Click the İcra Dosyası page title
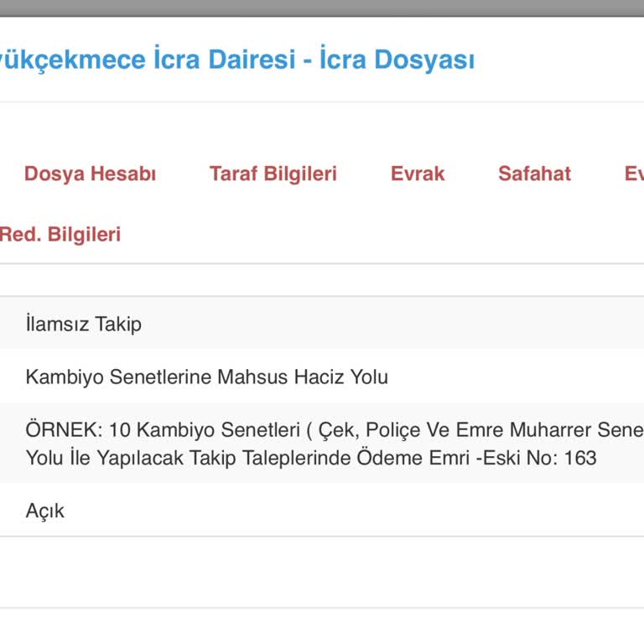 pyautogui.click(x=397, y=60)
